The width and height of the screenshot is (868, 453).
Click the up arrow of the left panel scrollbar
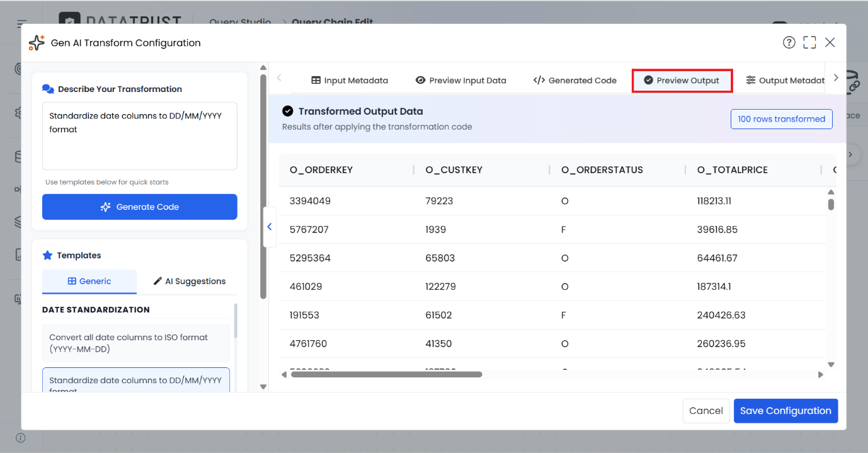tap(263, 67)
